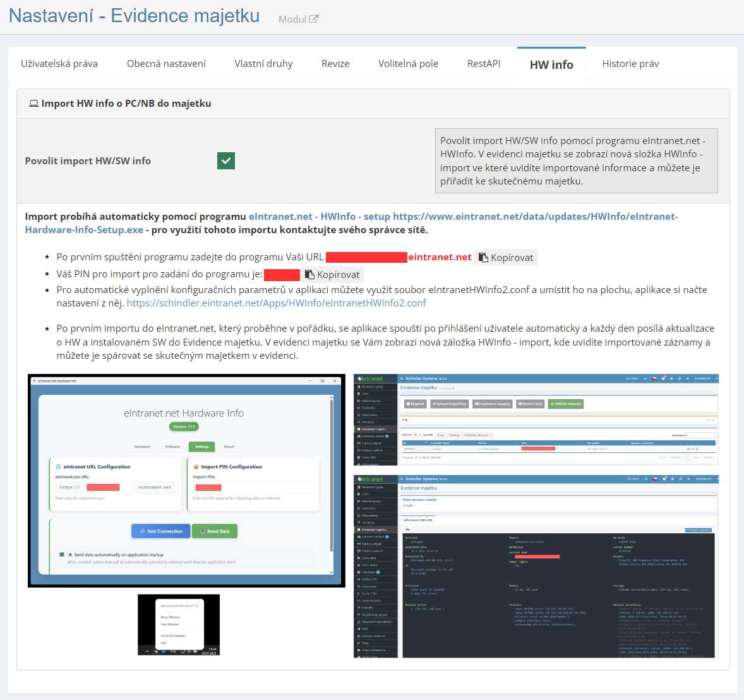Open the Modul external link
Screen dimensions: 744x700
pyautogui.click(x=299, y=19)
